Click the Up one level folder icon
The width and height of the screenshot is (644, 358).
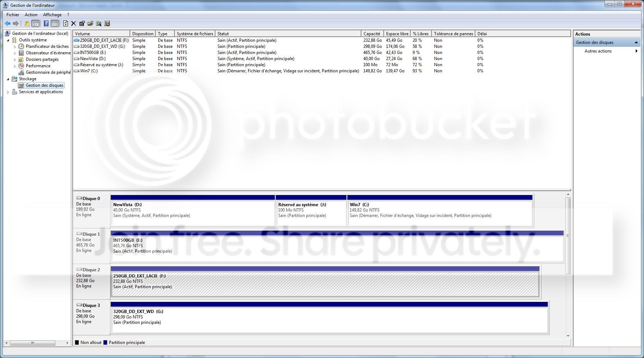click(27, 23)
